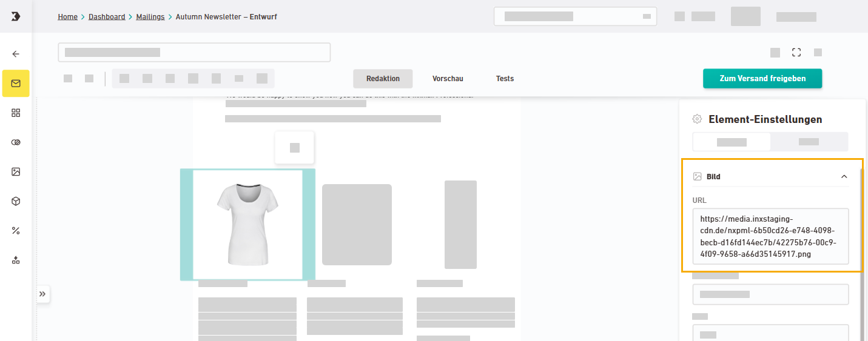
Task: Click the application logo at top left
Action: pos(16,16)
